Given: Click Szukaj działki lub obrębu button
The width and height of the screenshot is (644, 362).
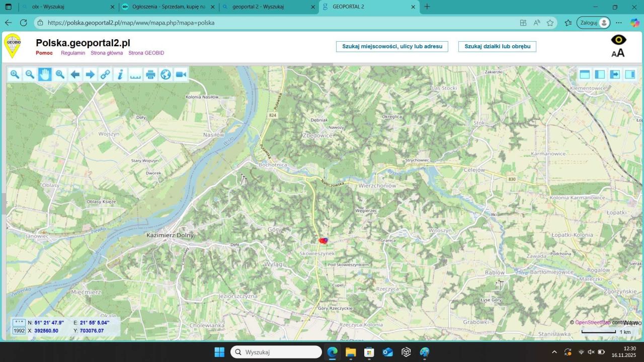Looking at the screenshot, I should tap(497, 46).
